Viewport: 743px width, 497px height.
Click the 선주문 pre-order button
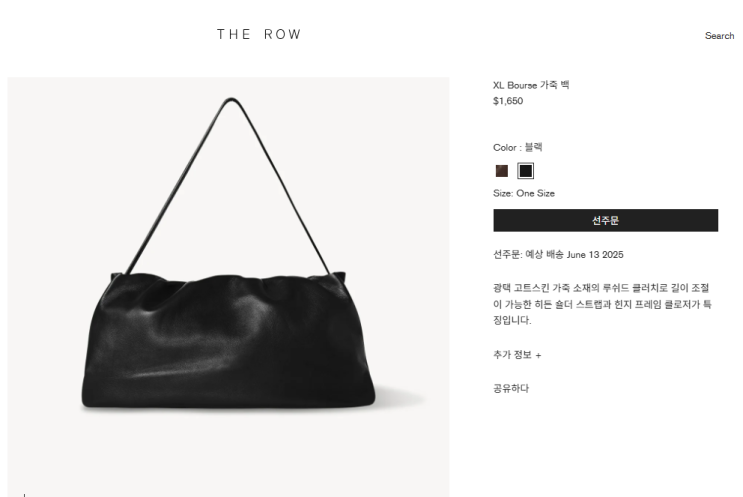pyautogui.click(x=606, y=220)
